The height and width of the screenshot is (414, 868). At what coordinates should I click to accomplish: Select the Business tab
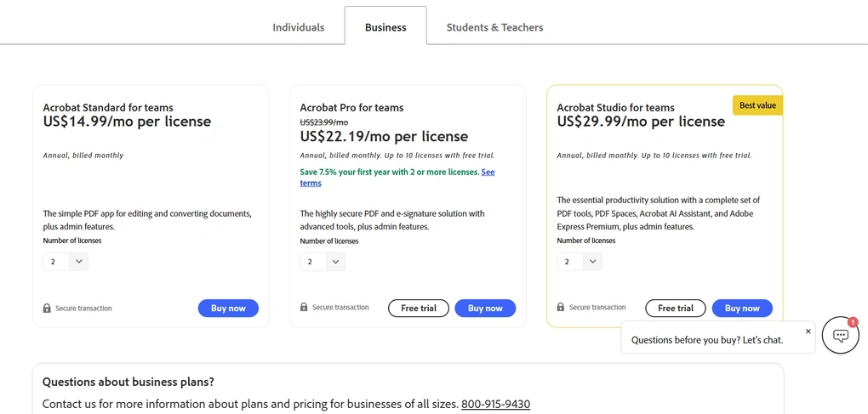(385, 27)
